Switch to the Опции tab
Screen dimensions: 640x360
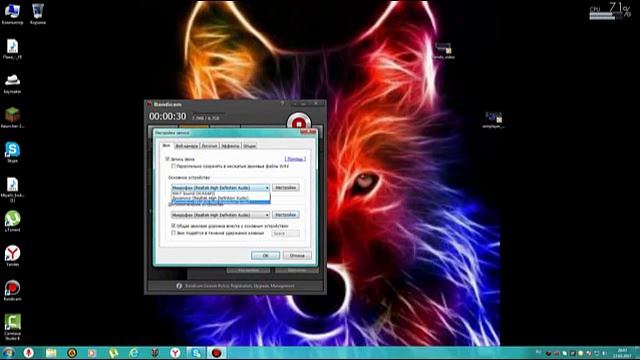coord(250,146)
